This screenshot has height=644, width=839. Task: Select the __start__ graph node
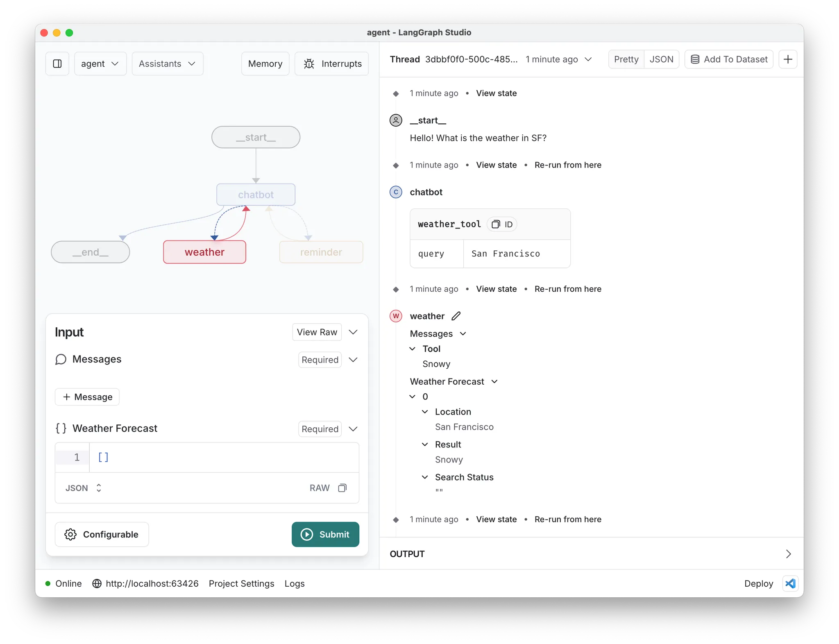coord(256,137)
